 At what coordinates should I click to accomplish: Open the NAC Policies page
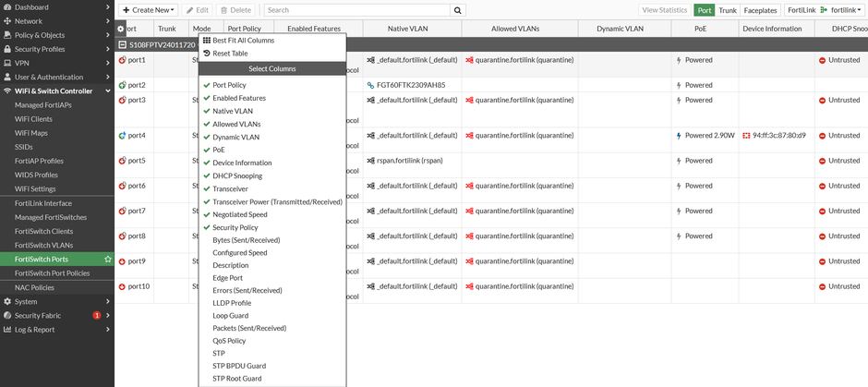(34, 287)
